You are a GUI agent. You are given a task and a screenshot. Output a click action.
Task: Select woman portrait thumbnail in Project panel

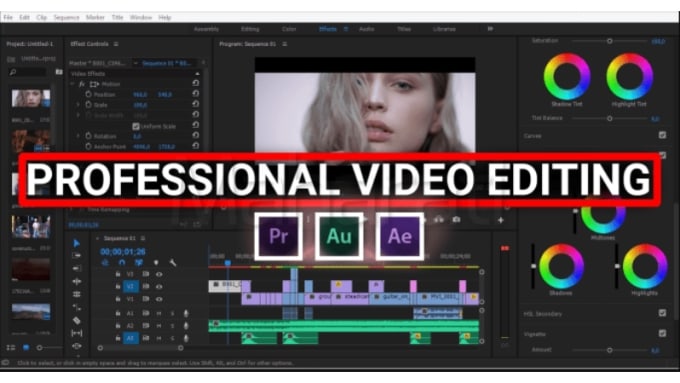(31, 98)
